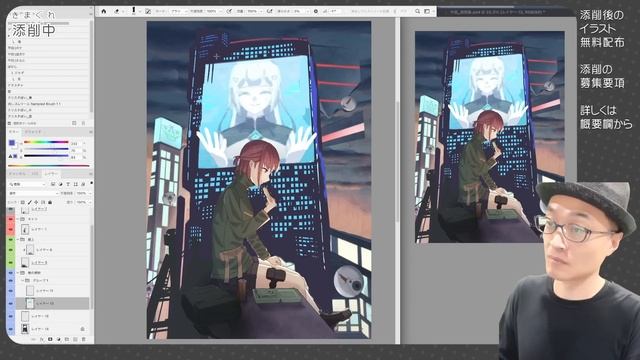Collapse the グループ 1 group arrow
640x360 pixels.
click(x=22, y=281)
